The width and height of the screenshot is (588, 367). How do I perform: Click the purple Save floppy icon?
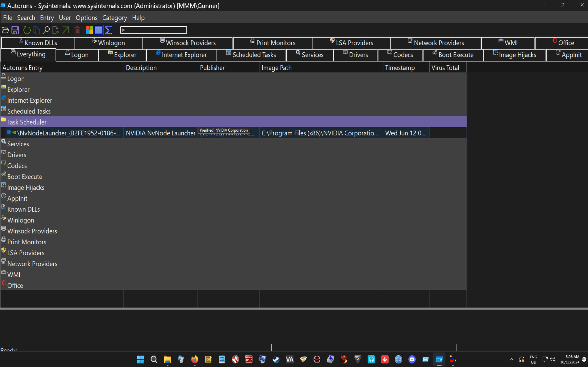point(15,30)
